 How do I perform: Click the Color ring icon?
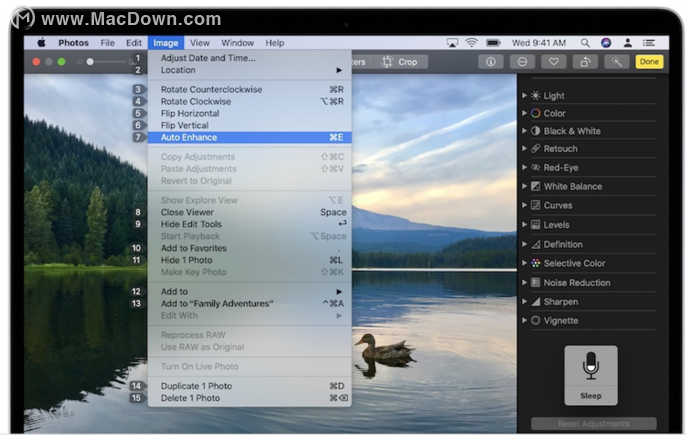coord(535,113)
